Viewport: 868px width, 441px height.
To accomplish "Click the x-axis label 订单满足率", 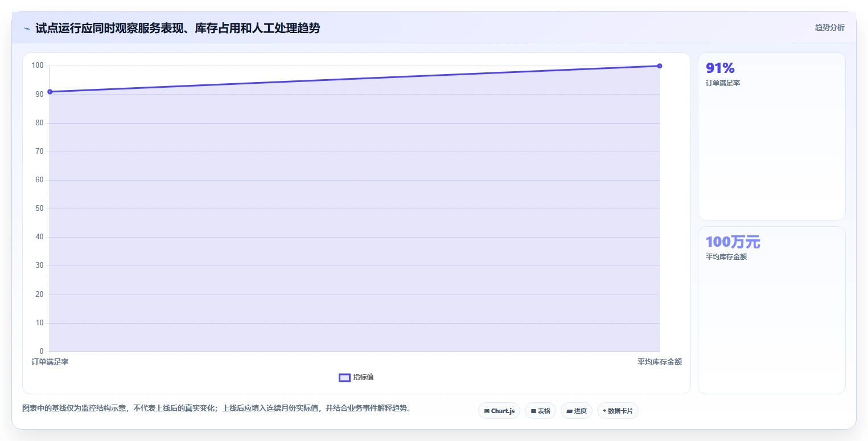I will tap(50, 362).
